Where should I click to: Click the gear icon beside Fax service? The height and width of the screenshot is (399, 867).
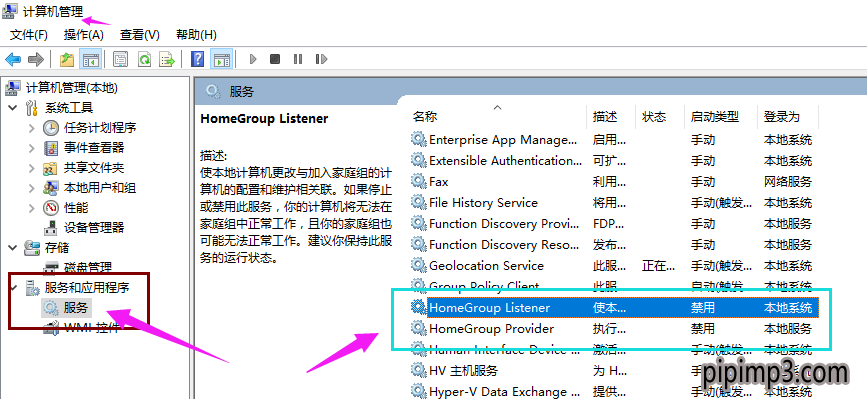coord(419,181)
